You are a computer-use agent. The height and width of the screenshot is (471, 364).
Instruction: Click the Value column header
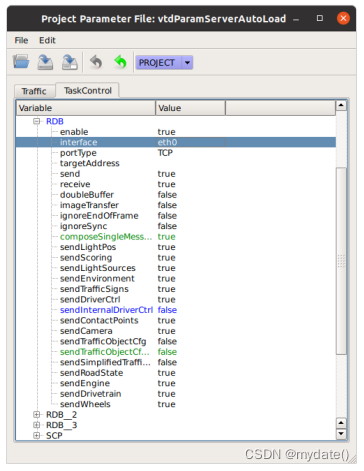(x=190, y=108)
